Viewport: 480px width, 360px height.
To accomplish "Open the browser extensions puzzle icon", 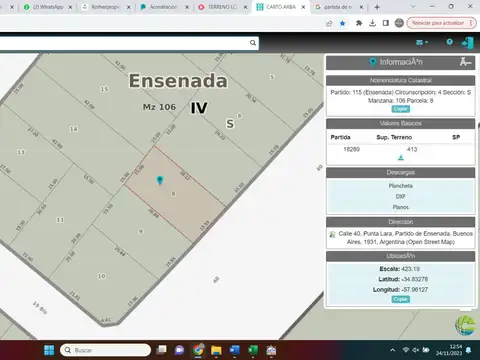I will click(359, 23).
